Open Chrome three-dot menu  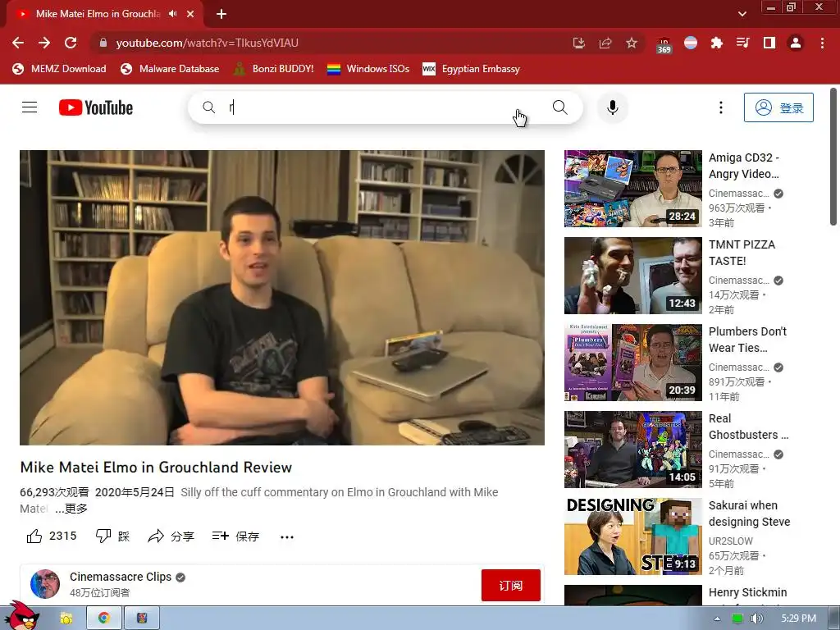coord(822,43)
